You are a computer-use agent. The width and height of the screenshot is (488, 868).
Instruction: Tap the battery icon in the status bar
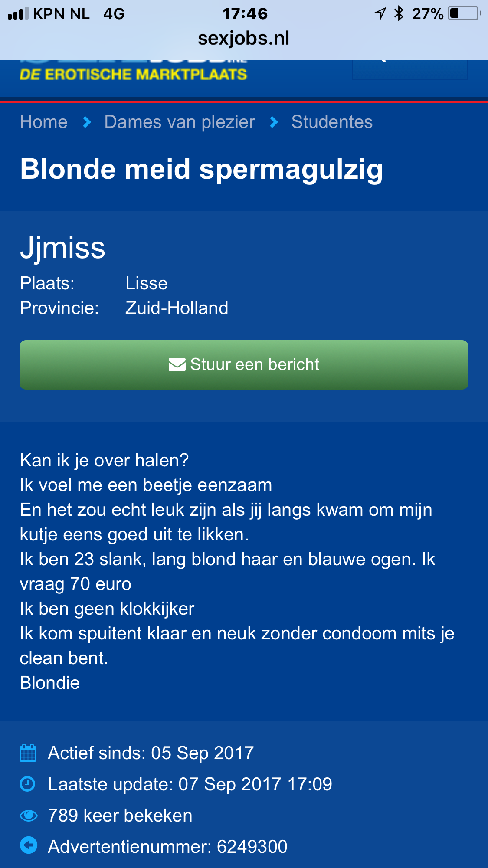click(465, 13)
